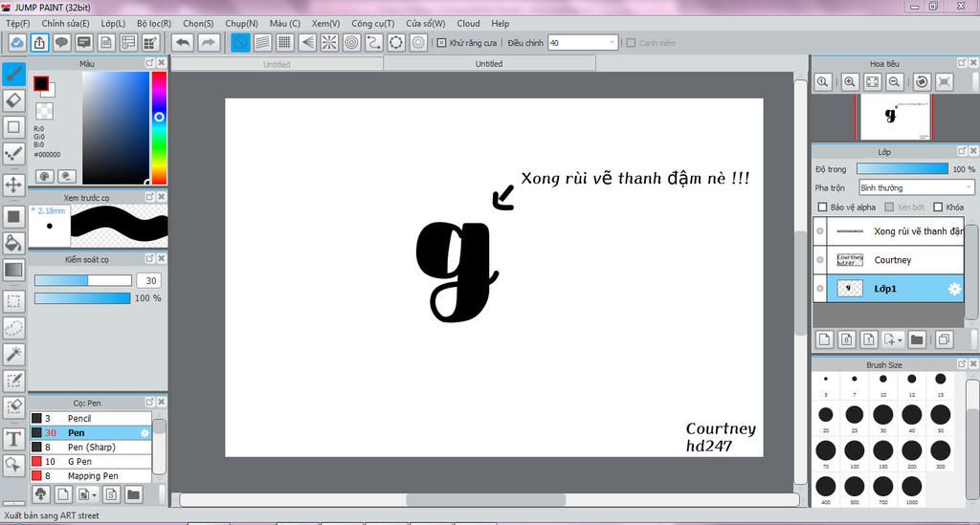Toggle the Bảo vệ alpha checkbox
Viewport: 980px width, 525px height.
click(x=822, y=208)
